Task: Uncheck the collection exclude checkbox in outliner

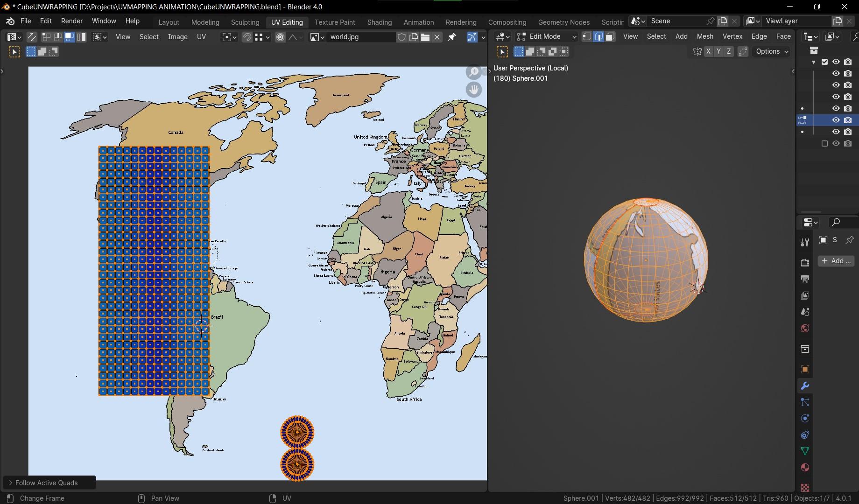Action: (x=824, y=62)
